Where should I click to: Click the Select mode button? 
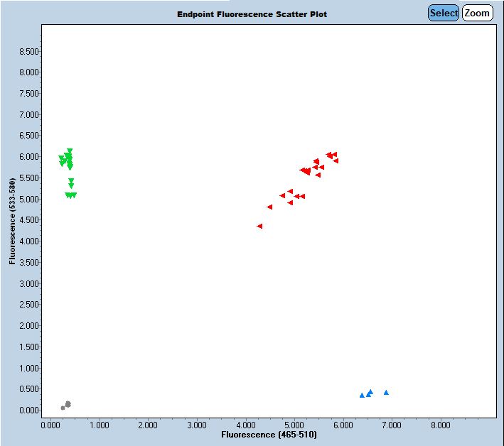coord(444,13)
